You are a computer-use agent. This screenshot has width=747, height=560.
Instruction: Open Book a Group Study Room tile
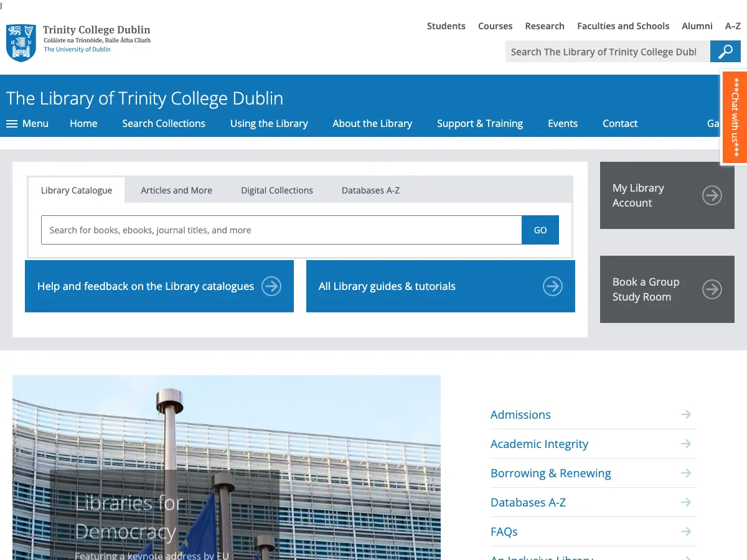pos(667,289)
